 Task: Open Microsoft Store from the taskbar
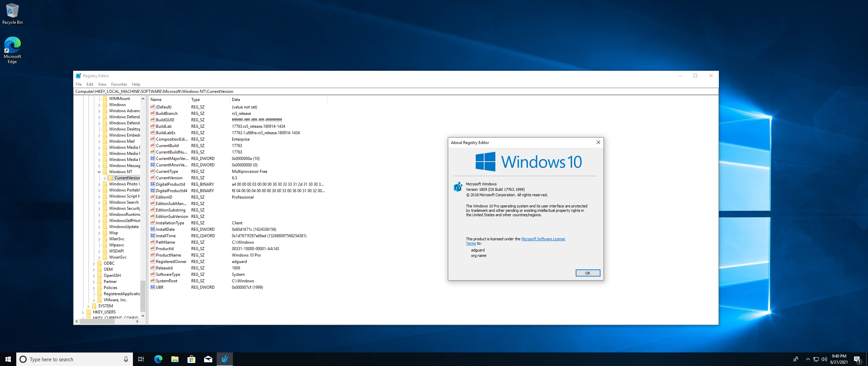point(191,359)
